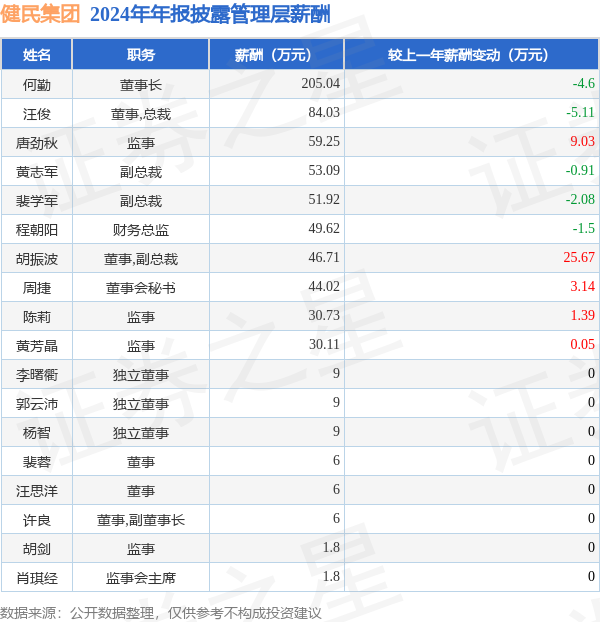Click the change value -5.11
Screen dimensions: 600x622
(x=580, y=112)
